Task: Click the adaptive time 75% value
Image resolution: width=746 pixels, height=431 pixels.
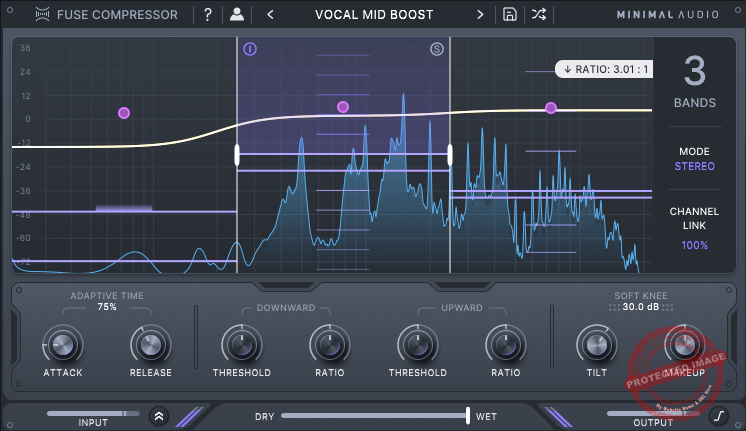Action: tap(107, 307)
